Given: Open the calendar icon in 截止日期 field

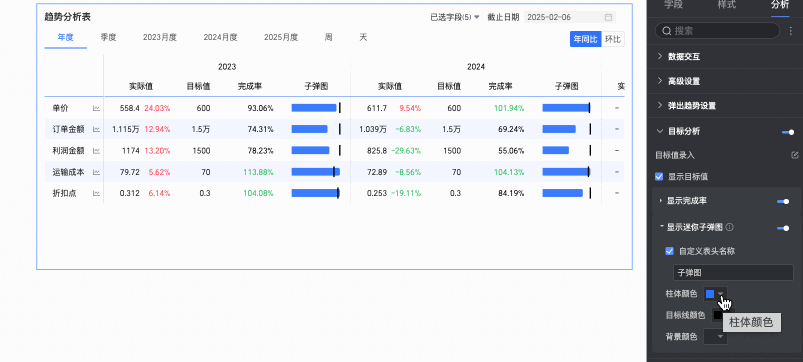Looking at the screenshot, I should 608,17.
